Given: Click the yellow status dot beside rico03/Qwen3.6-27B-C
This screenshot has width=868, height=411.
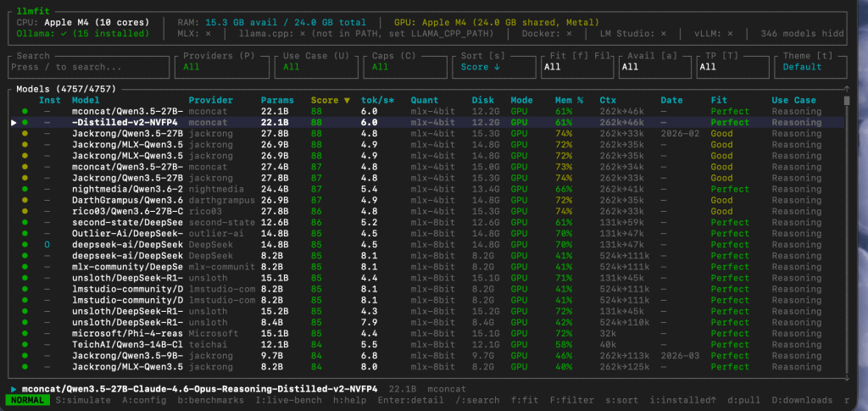Looking at the screenshot, I should point(25,211).
